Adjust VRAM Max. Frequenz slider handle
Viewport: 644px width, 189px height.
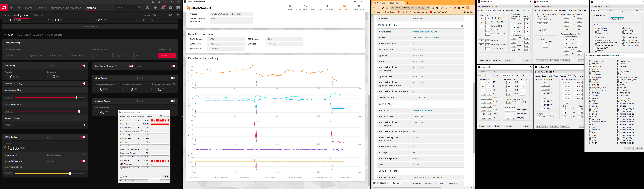click(x=70, y=174)
